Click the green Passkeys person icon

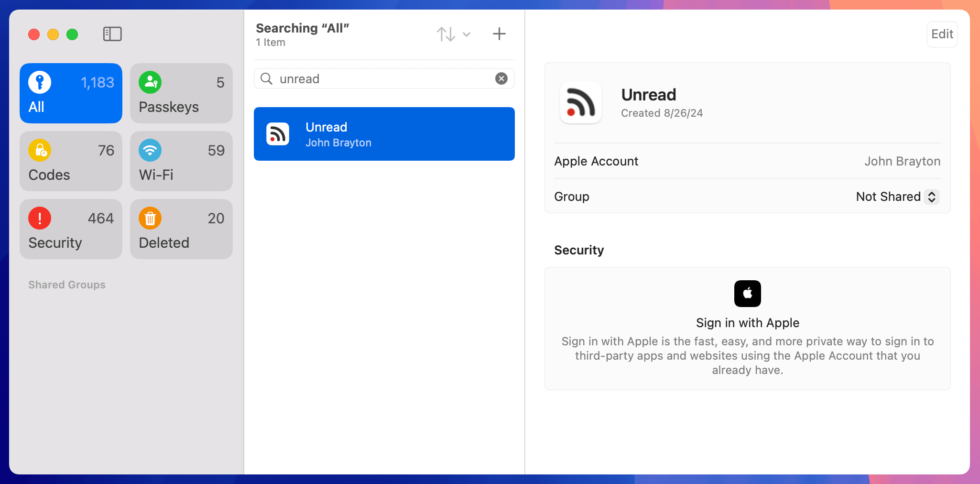150,82
